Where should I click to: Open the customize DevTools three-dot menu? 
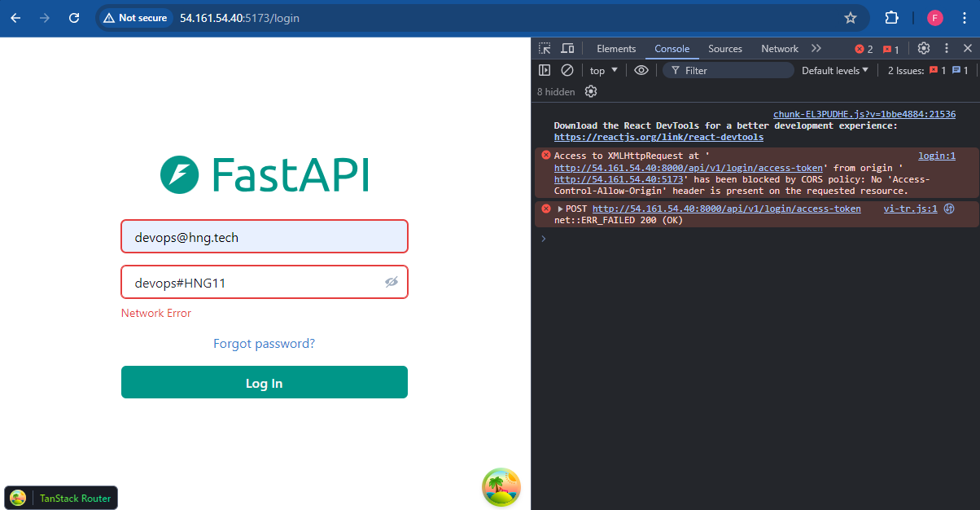[946, 48]
